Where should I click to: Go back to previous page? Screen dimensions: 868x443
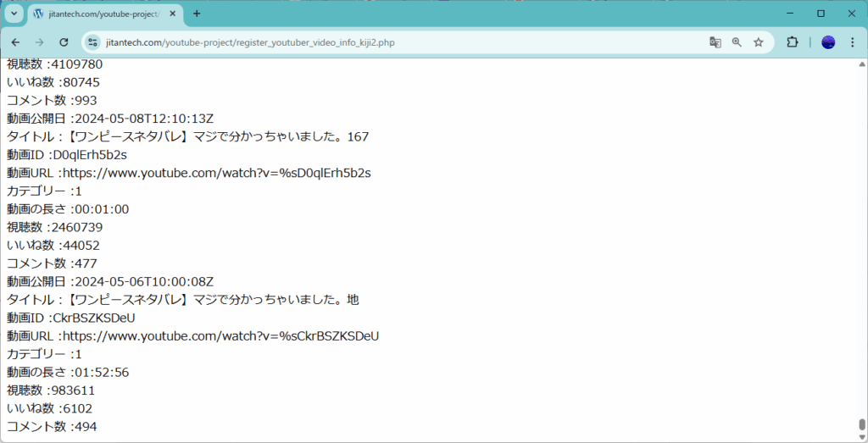(15, 42)
